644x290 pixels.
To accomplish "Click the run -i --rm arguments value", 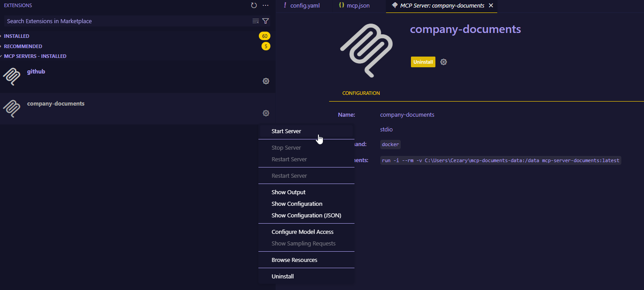I will coord(500,160).
